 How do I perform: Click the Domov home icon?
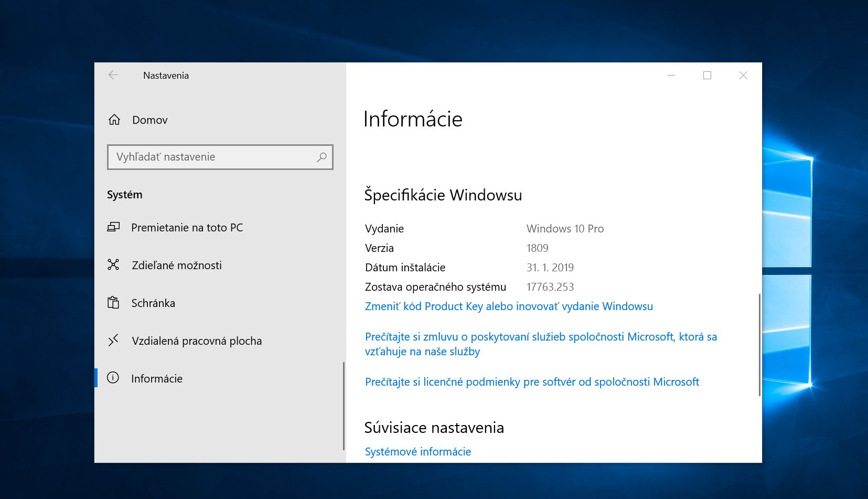pos(114,120)
